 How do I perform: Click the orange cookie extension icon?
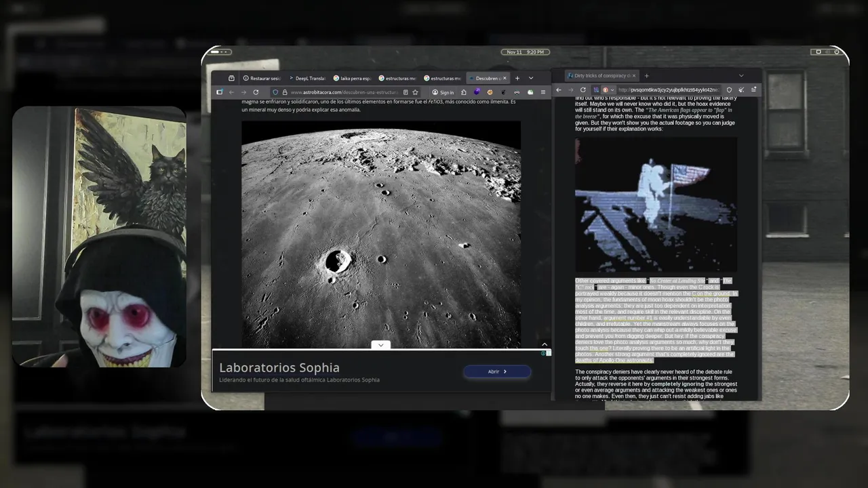pyautogui.click(x=490, y=91)
